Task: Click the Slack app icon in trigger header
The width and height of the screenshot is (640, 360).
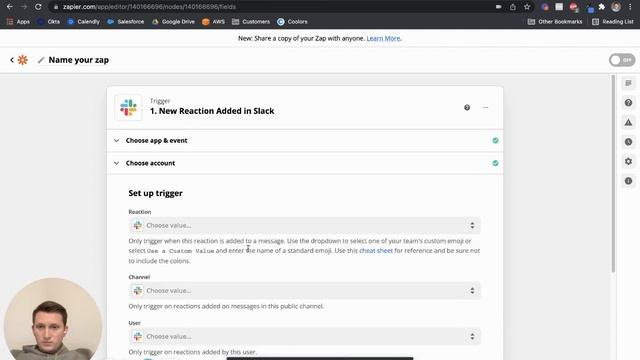Action: coord(129,108)
